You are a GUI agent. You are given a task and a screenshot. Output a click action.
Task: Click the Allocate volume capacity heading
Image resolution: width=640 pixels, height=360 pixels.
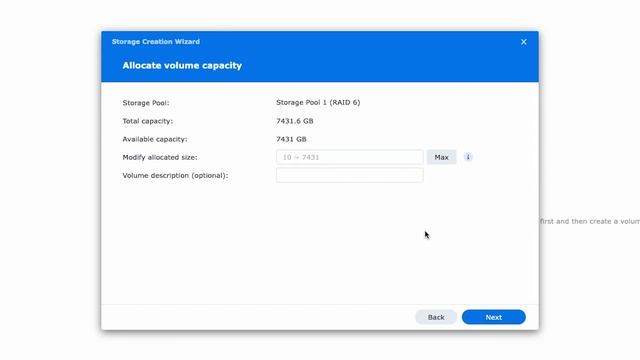182,66
